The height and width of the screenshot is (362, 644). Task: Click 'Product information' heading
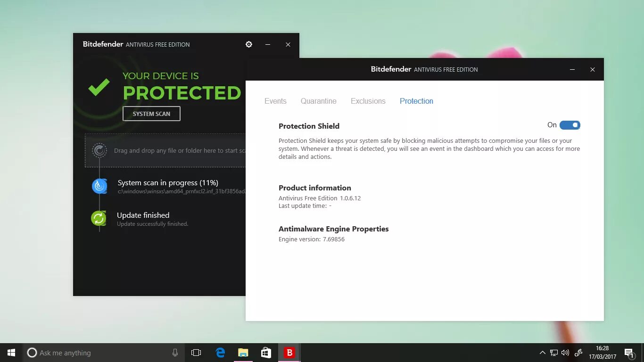point(315,188)
